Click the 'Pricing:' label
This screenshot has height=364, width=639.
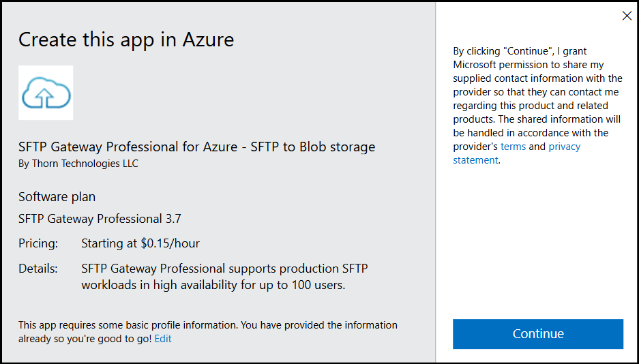pyautogui.click(x=38, y=243)
